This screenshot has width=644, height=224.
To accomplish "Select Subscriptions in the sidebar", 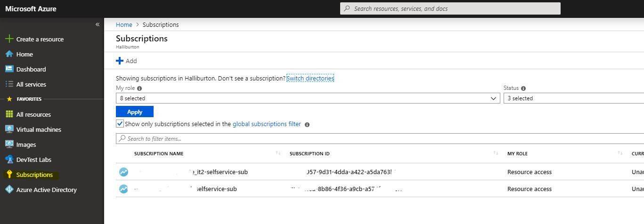I will click(x=34, y=175).
